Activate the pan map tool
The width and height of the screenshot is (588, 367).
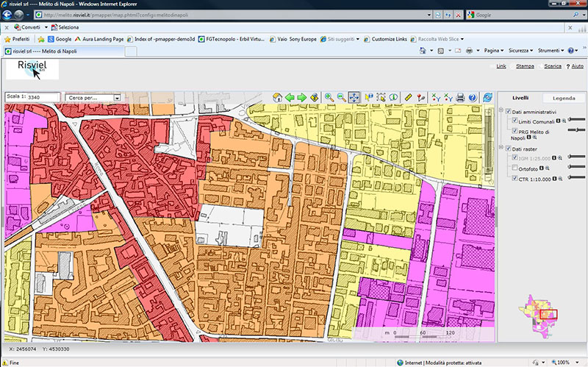click(354, 97)
